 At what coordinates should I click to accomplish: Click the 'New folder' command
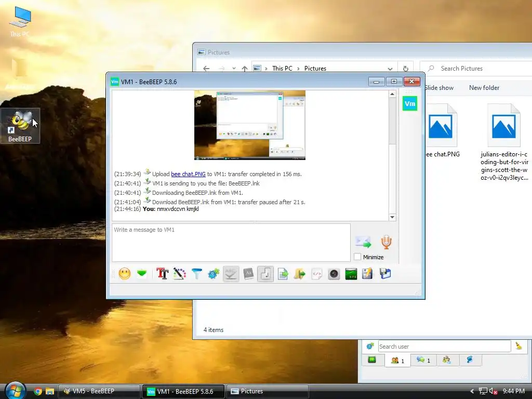tap(484, 87)
